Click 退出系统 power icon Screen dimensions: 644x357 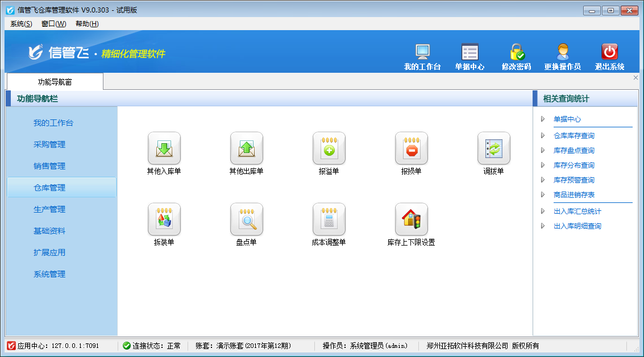click(x=609, y=53)
